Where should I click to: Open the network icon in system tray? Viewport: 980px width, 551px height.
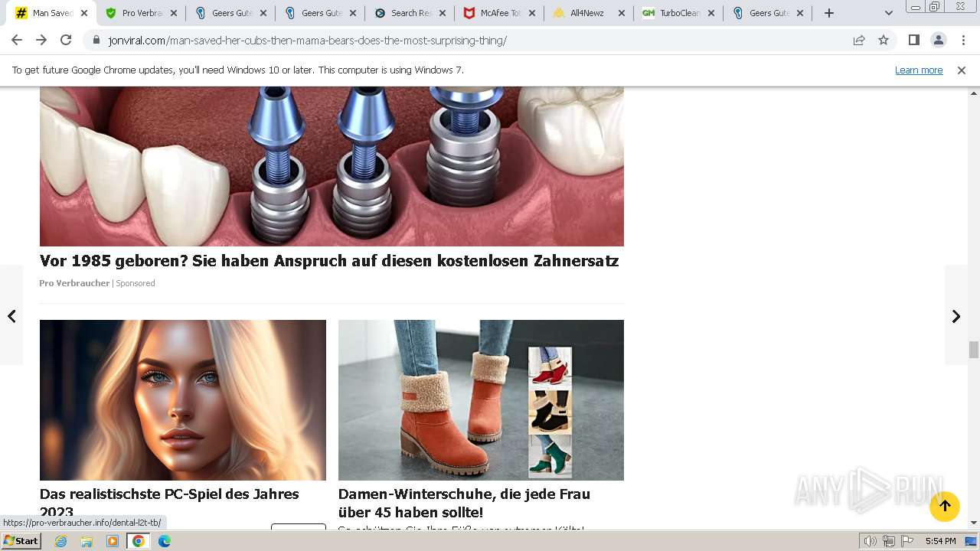[888, 541]
